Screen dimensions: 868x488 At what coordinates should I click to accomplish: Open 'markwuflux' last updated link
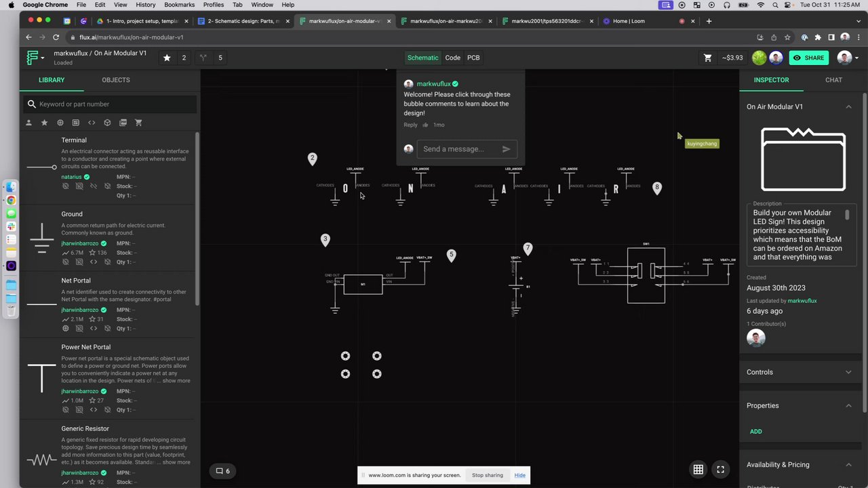[x=802, y=301]
